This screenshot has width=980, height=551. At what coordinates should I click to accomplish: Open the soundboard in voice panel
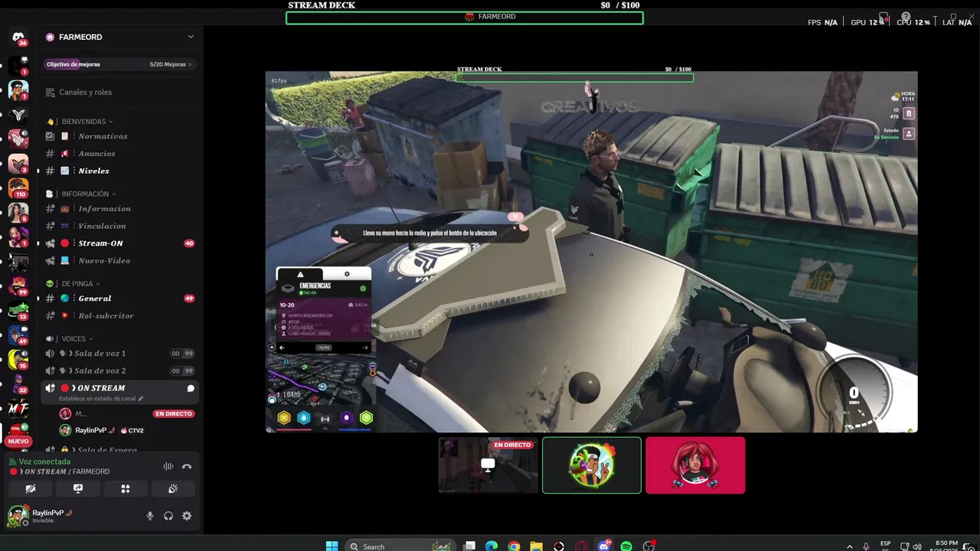(x=173, y=488)
